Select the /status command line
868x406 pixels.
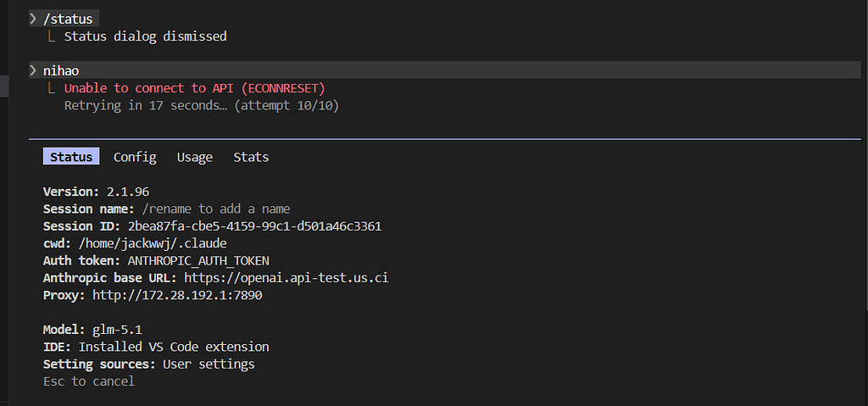(x=64, y=19)
